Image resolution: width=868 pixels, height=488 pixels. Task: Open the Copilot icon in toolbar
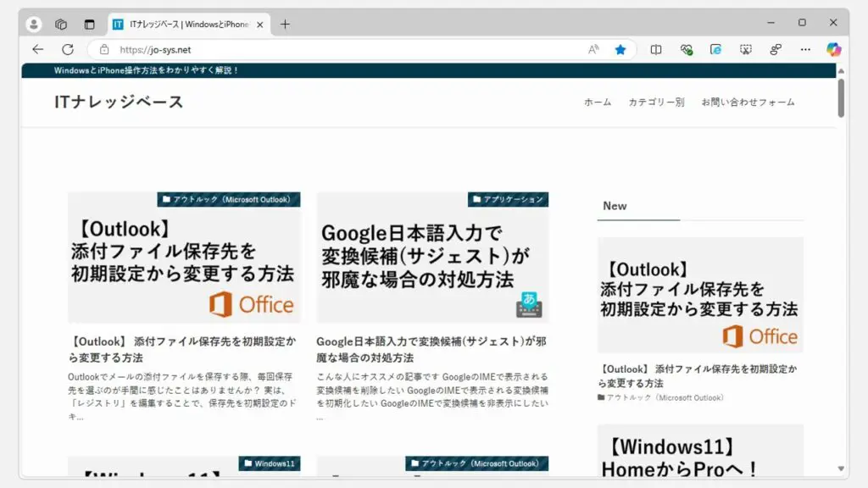(834, 50)
